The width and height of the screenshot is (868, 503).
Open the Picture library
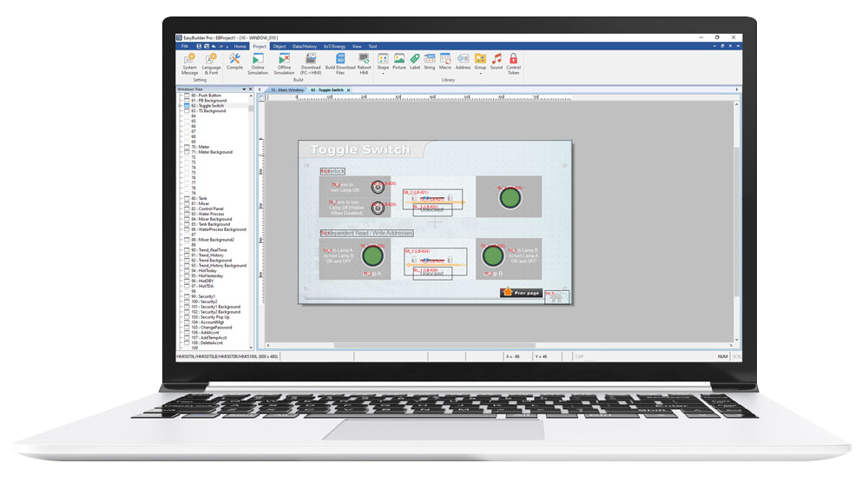coord(399,61)
